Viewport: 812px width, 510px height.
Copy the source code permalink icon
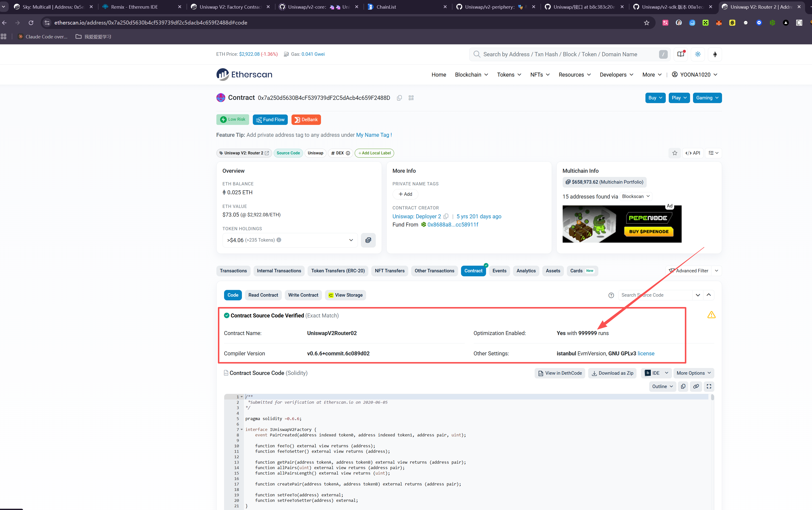(x=696, y=386)
